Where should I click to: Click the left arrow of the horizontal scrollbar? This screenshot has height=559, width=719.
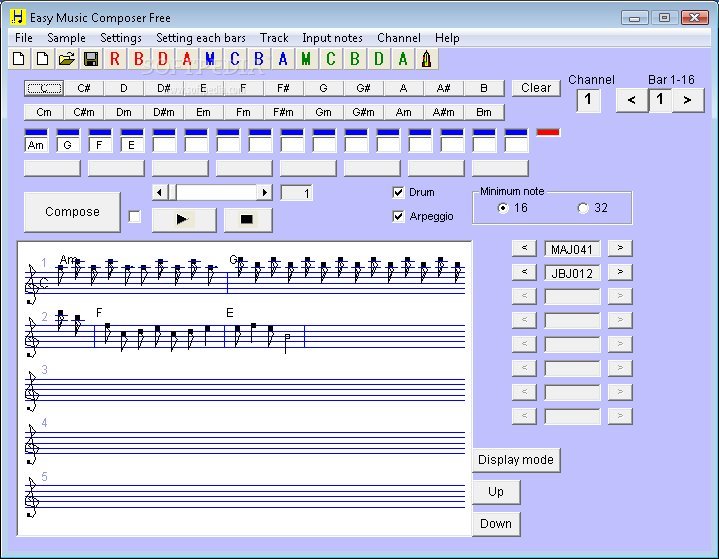pos(159,192)
